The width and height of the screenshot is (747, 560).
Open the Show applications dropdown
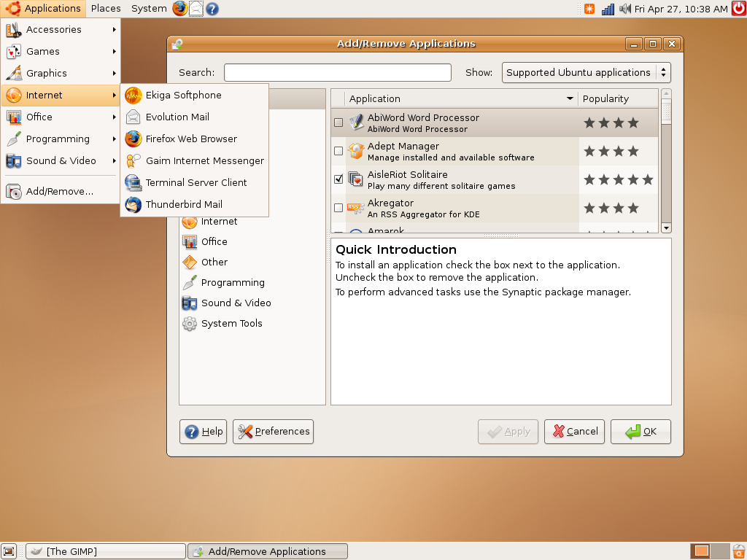point(586,72)
